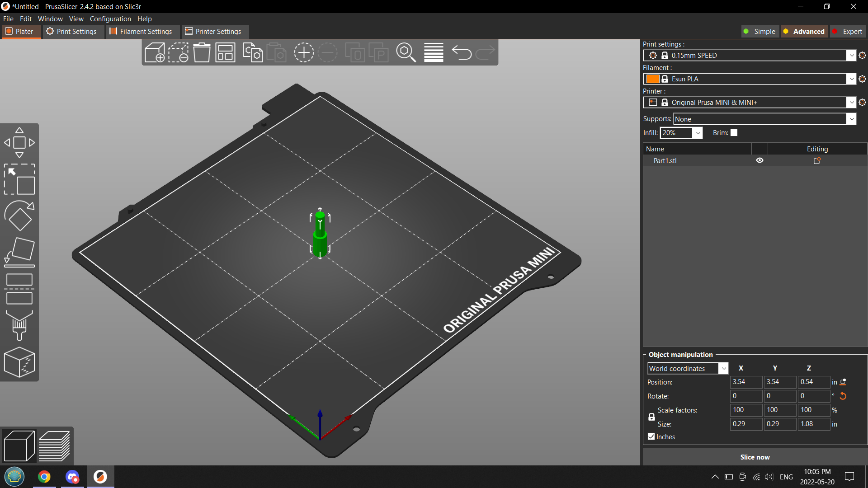Click the Paste toolbar icon

click(276, 52)
